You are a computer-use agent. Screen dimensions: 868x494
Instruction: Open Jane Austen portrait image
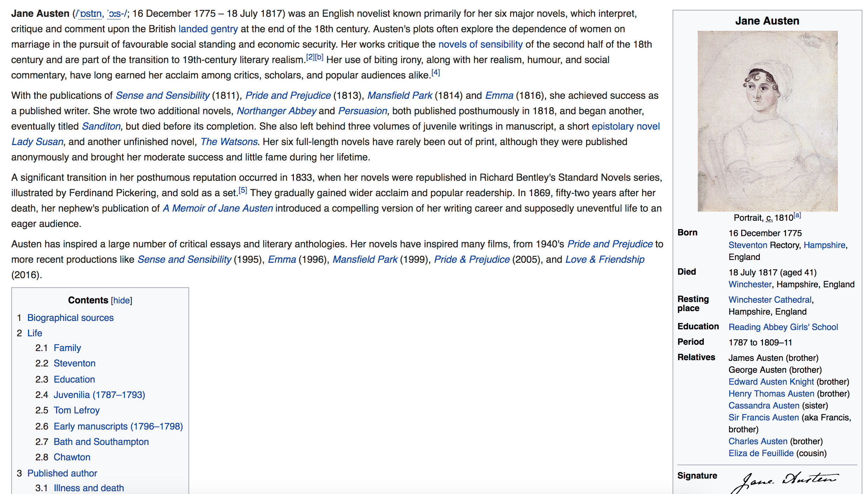click(x=767, y=121)
